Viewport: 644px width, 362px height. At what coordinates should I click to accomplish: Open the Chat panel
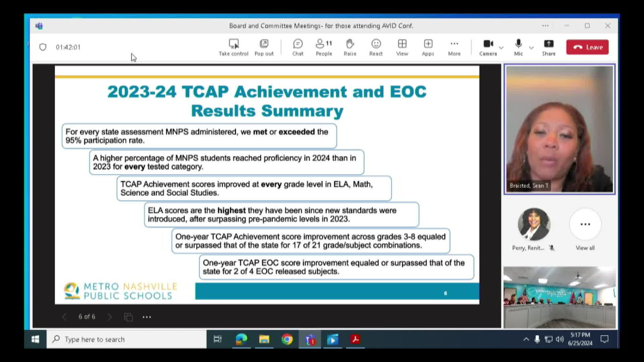298,47
